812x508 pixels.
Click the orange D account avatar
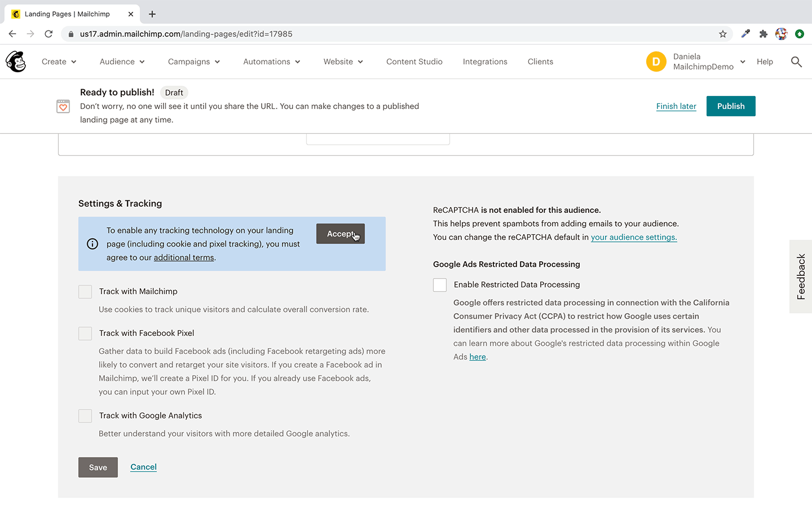656,62
